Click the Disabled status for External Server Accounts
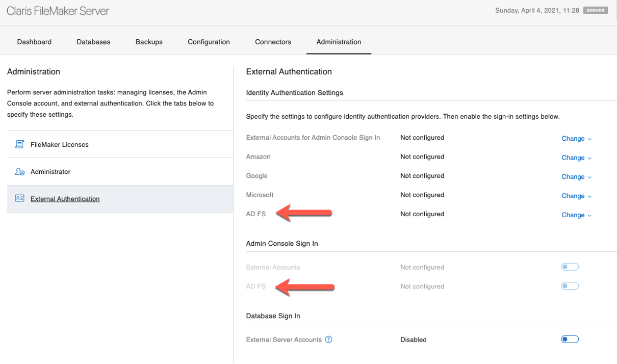The height and width of the screenshot is (364, 617). click(x=414, y=340)
